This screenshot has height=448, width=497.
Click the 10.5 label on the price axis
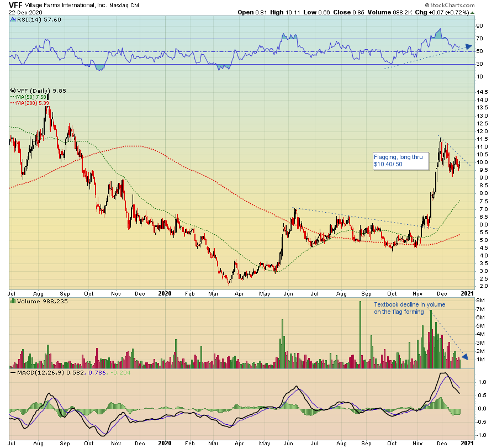482,155
